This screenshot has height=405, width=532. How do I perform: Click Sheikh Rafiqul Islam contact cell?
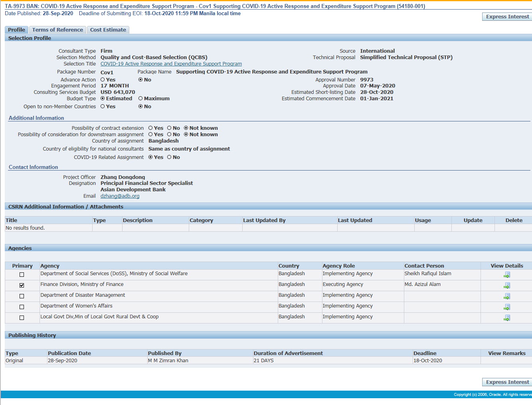point(428,274)
